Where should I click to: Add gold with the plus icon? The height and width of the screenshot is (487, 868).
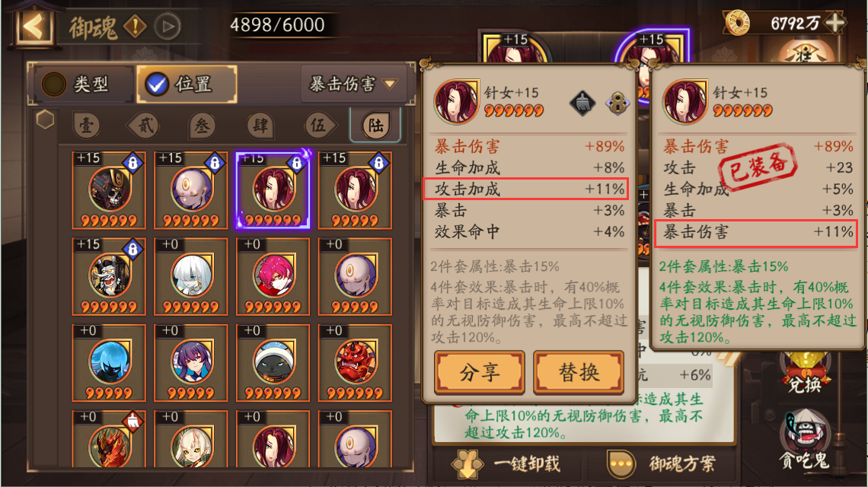(x=834, y=23)
